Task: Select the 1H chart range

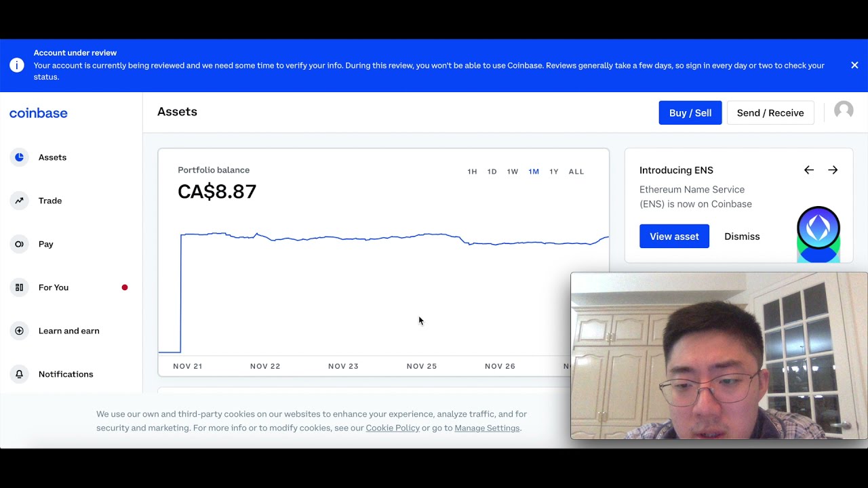Action: point(472,171)
